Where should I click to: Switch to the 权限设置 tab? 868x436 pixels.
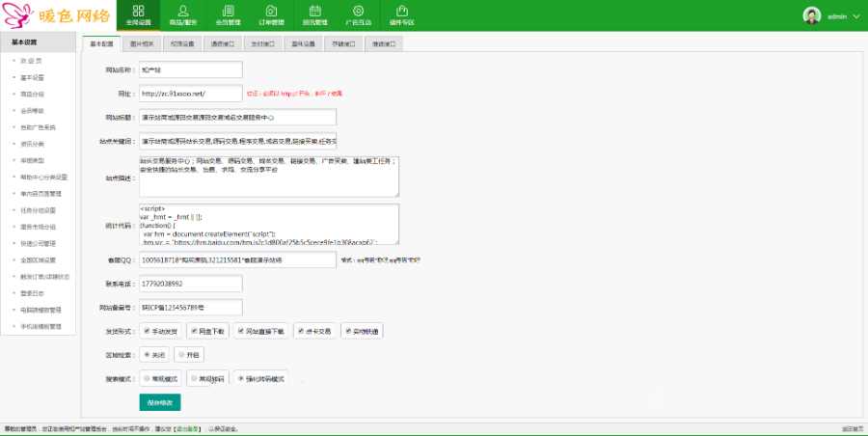(x=182, y=44)
